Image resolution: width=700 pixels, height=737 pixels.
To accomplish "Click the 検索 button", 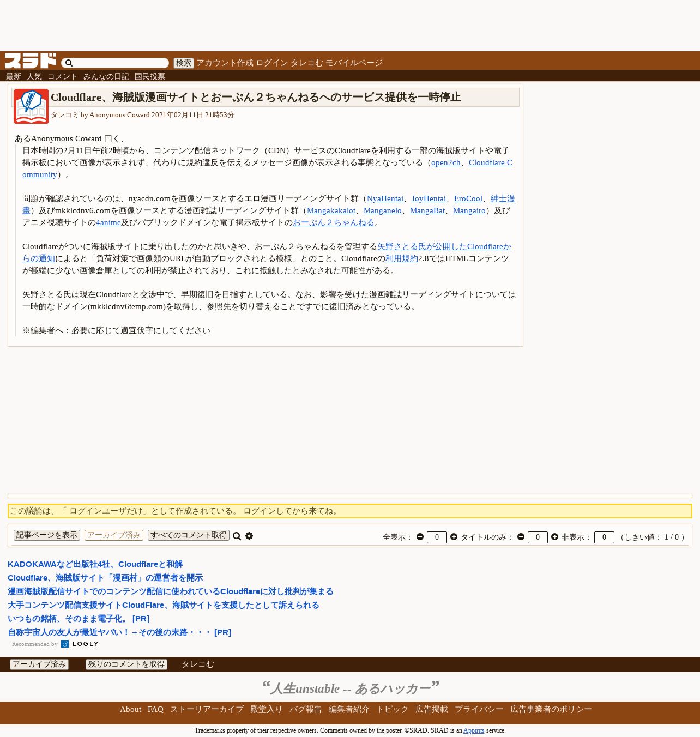I will tap(184, 63).
